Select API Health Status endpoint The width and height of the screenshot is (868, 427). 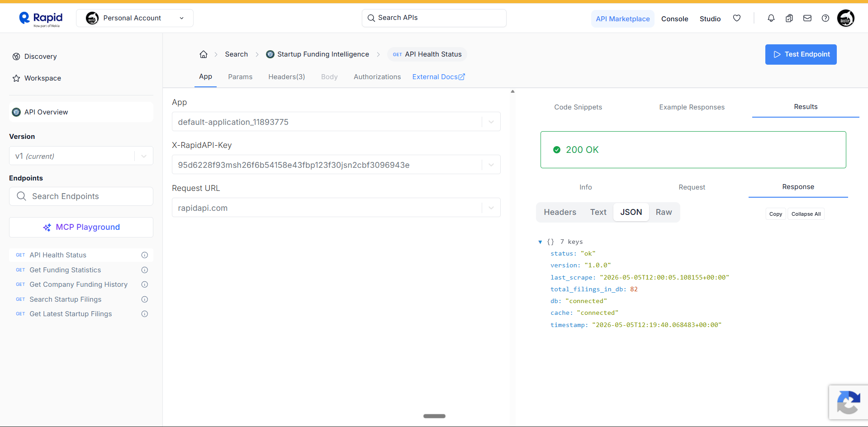58,255
